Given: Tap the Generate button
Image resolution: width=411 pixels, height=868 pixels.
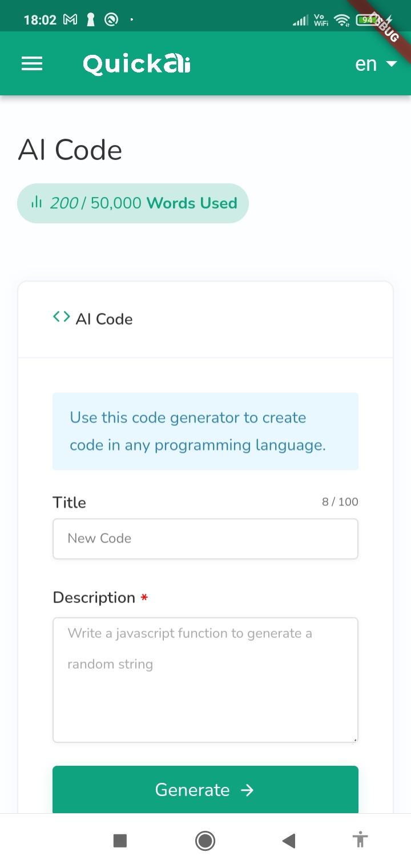Looking at the screenshot, I should [205, 790].
